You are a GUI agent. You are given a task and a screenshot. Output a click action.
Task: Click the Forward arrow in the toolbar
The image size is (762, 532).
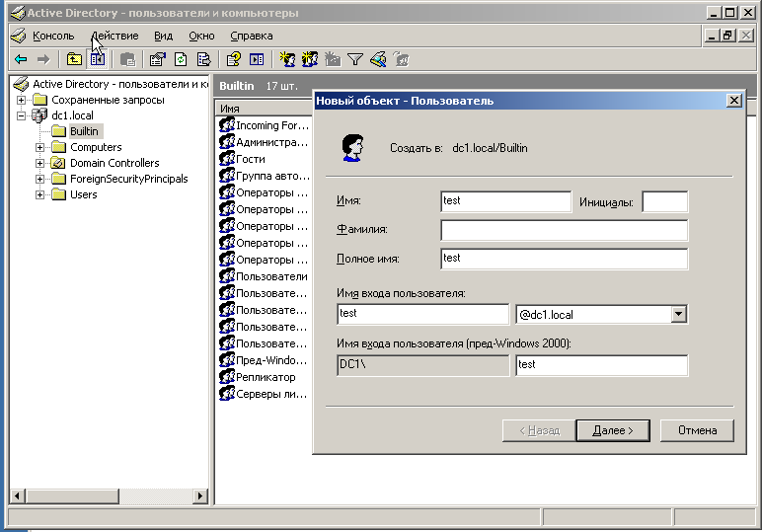tap(43, 59)
